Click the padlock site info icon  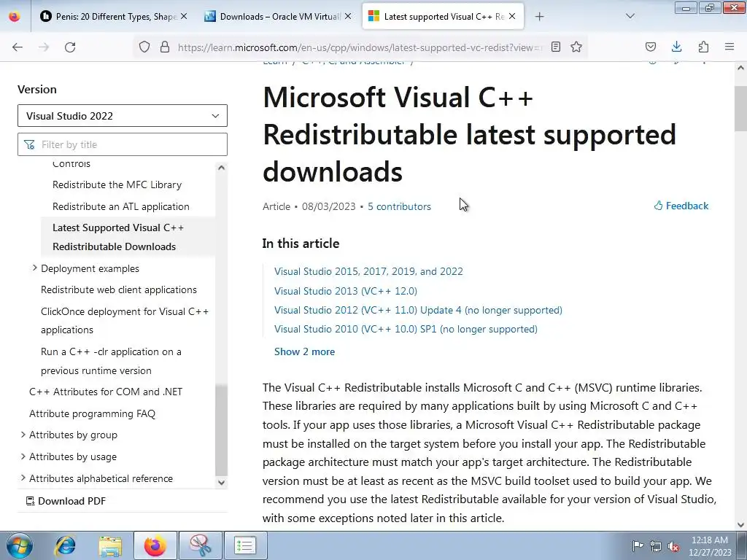pos(165,47)
